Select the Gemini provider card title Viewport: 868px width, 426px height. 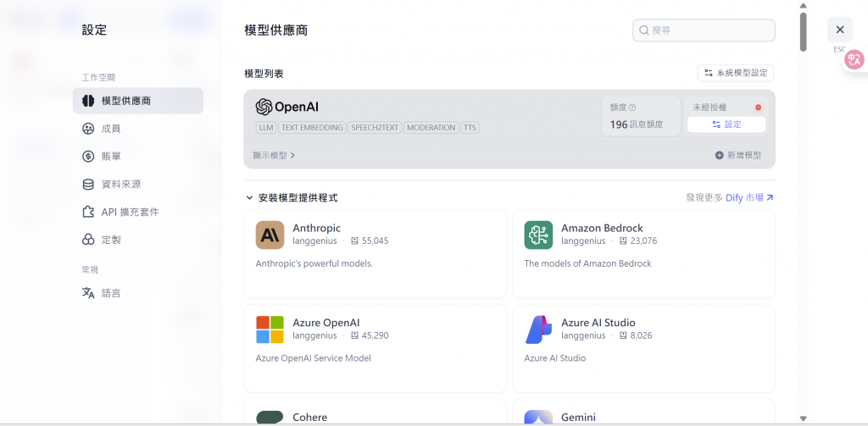[578, 418]
